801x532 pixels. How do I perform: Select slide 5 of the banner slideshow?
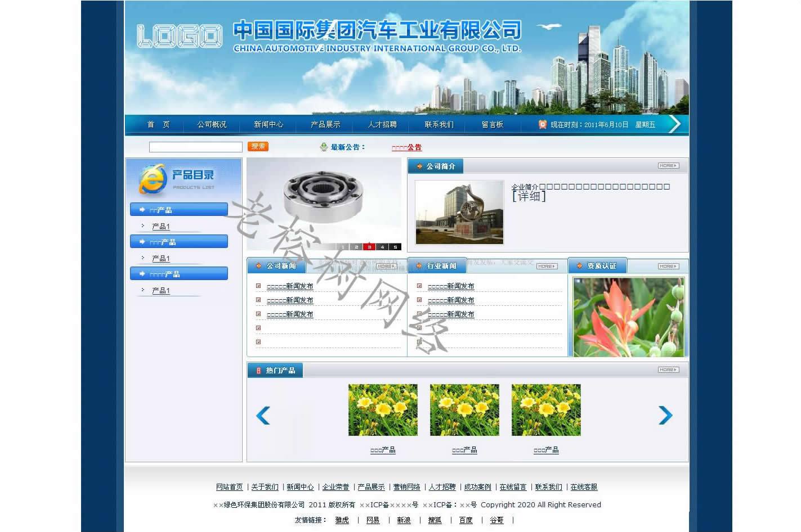tap(395, 247)
